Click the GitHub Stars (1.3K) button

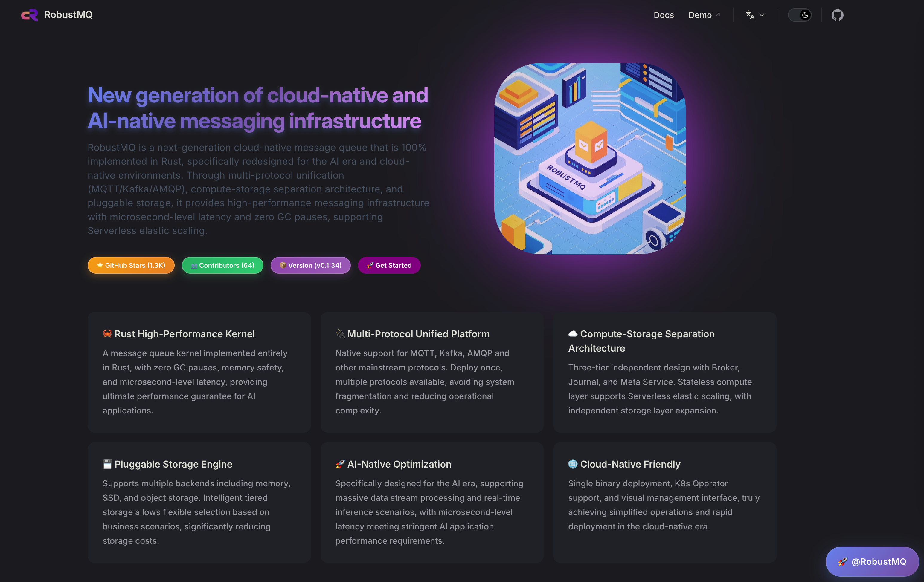click(x=131, y=265)
